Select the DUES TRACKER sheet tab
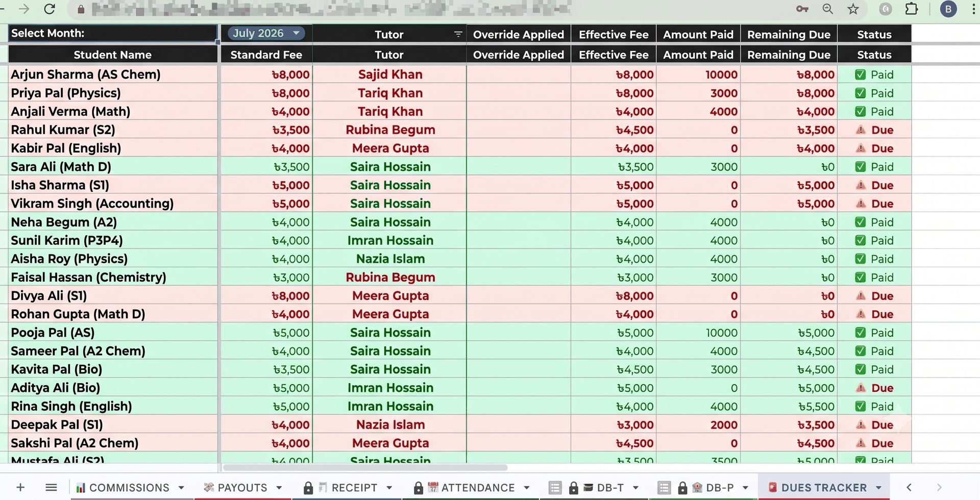980x500 pixels. 824,488
